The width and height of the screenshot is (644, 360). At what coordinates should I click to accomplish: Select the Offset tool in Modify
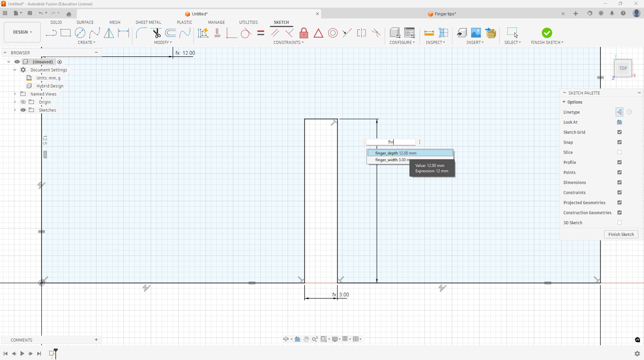tap(170, 33)
